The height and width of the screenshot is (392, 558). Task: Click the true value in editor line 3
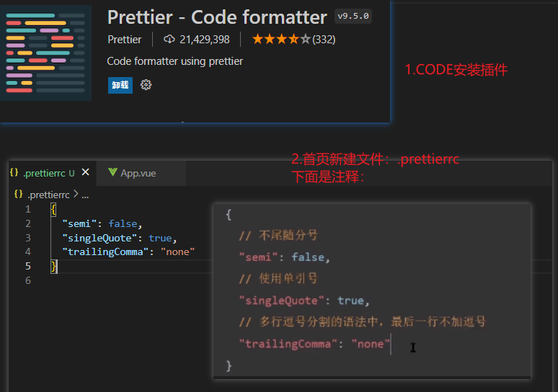(160, 238)
